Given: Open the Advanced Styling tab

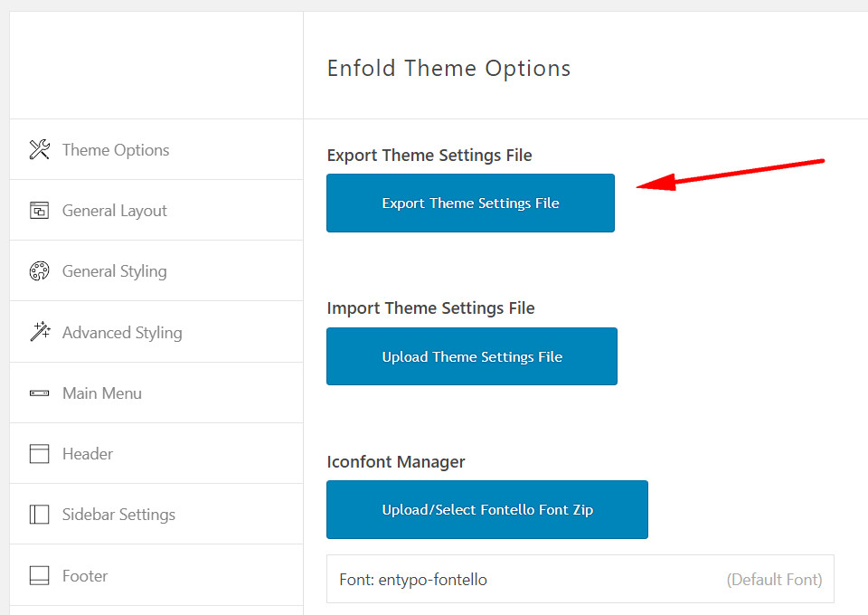Looking at the screenshot, I should point(156,332).
